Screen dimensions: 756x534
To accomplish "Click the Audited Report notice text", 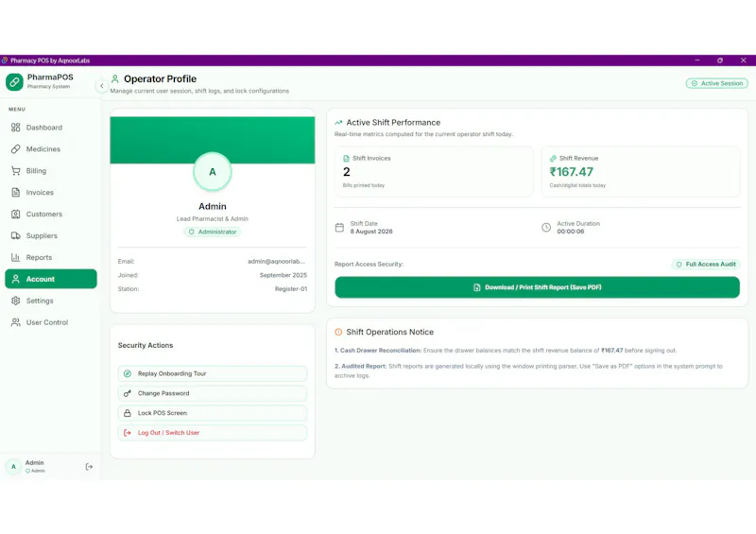I will [528, 370].
